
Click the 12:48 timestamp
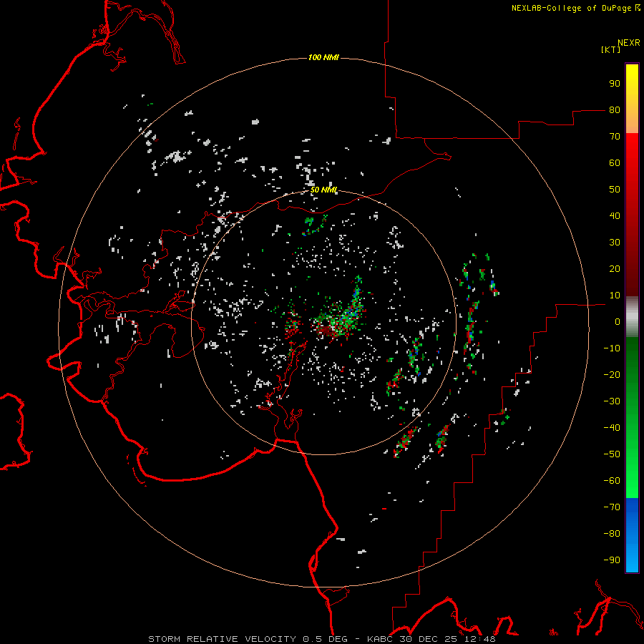[480, 639]
